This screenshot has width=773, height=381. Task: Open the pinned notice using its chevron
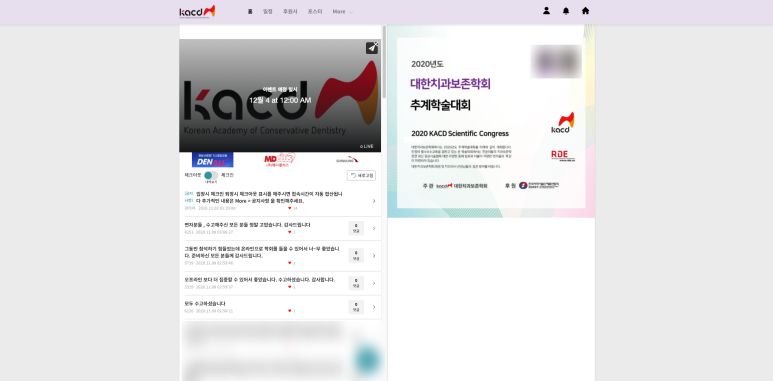pos(374,201)
